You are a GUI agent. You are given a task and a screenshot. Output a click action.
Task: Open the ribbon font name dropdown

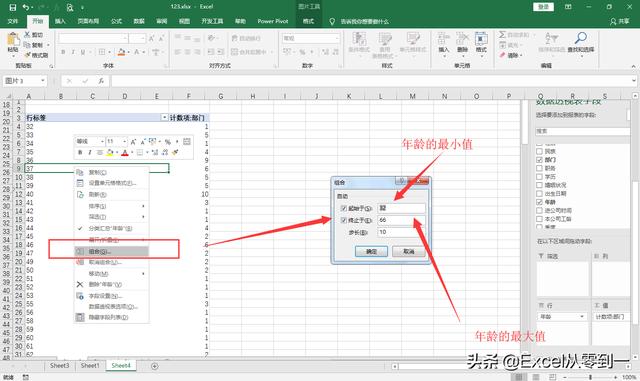coord(125,38)
